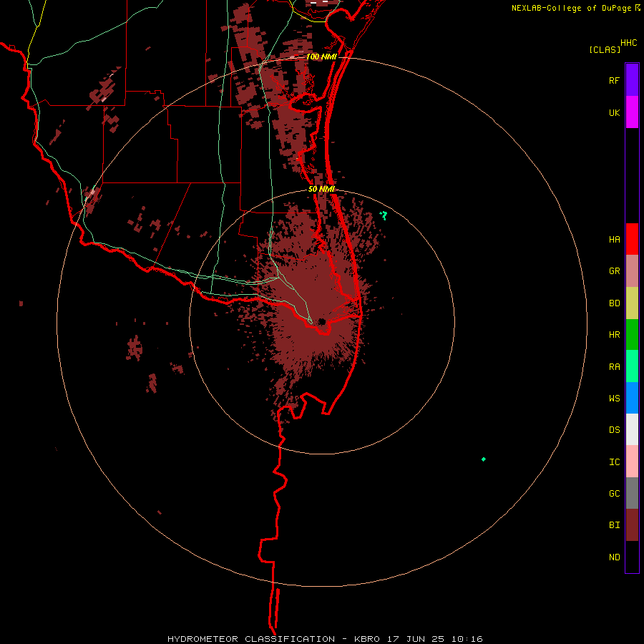Click the 50 NMI range ring label

[x=321, y=189]
